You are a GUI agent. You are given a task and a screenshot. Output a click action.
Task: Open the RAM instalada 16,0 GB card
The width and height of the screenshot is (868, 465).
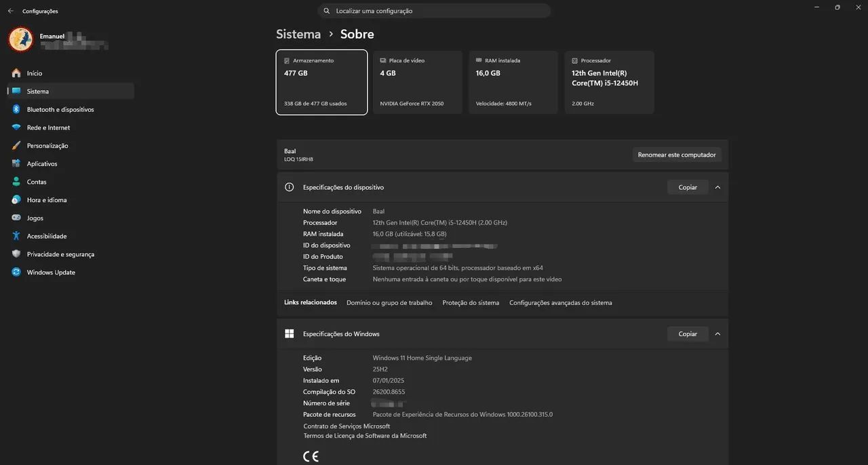[514, 82]
